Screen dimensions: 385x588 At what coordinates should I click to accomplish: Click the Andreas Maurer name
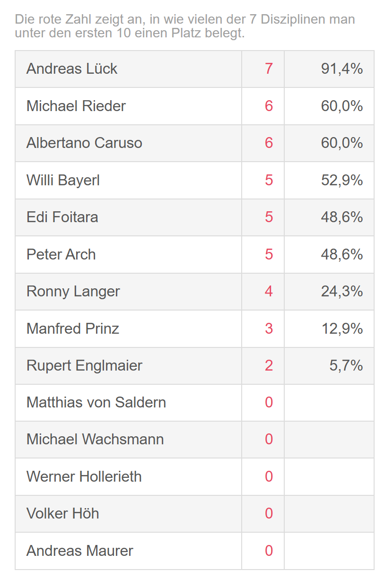click(x=80, y=551)
